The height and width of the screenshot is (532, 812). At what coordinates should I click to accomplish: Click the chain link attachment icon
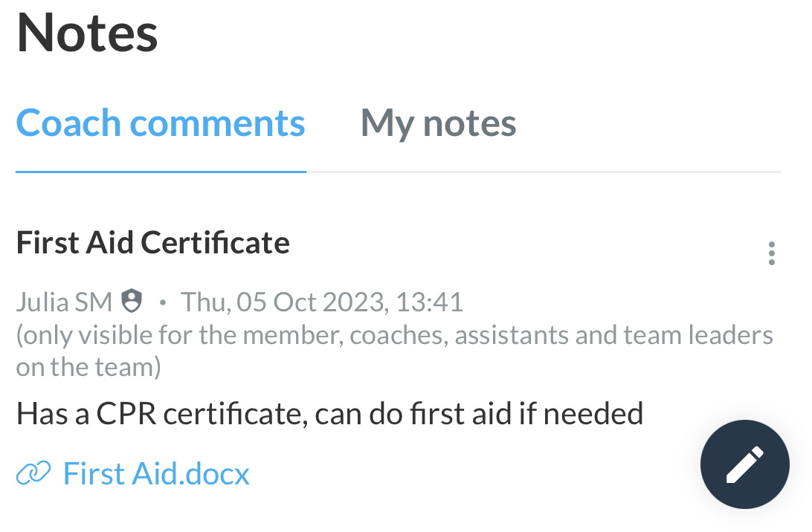[x=33, y=473]
